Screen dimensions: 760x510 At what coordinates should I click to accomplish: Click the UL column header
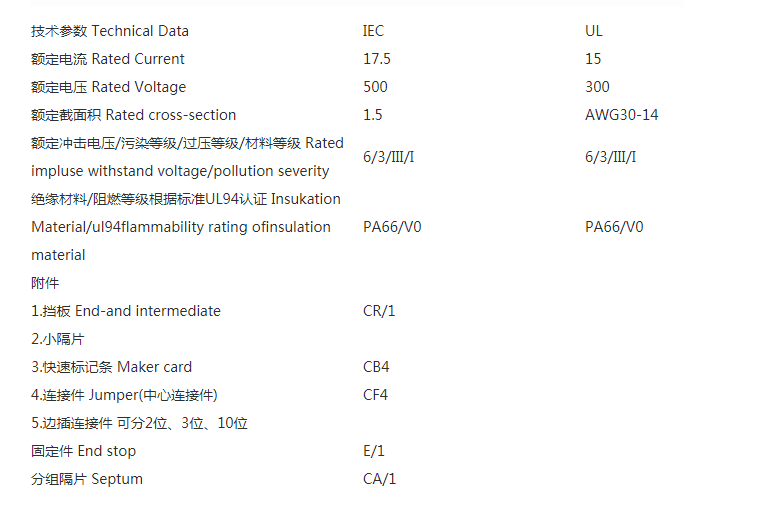[x=594, y=31]
